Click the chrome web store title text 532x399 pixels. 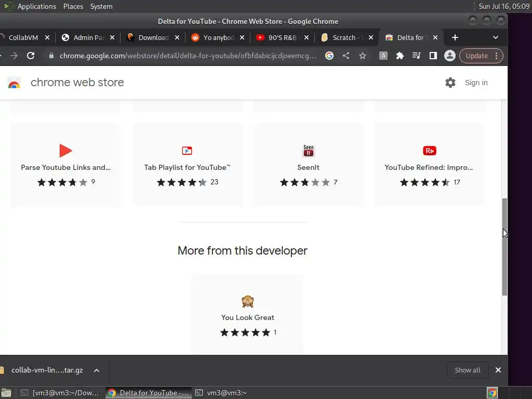click(x=77, y=83)
